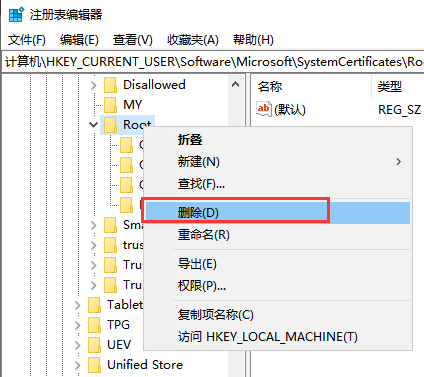Collapse the Root key
The width and height of the screenshot is (424, 377).
[x=93, y=125]
